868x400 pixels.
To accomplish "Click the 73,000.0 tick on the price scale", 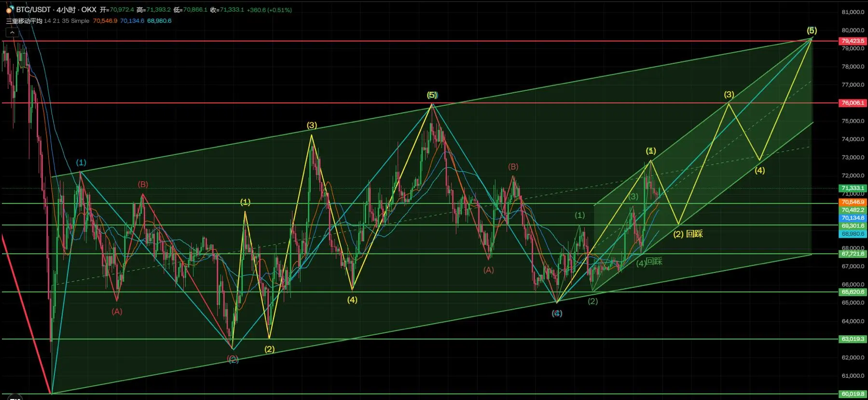I will coord(853,157).
